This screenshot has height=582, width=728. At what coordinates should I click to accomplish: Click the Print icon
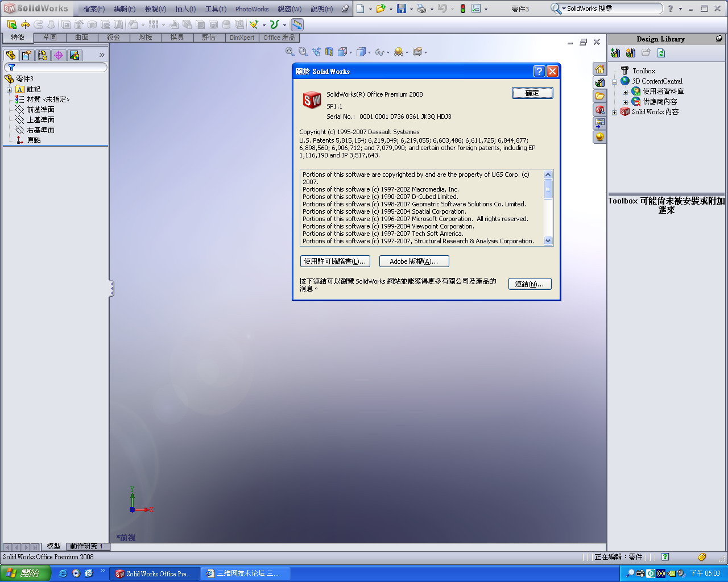422,9
